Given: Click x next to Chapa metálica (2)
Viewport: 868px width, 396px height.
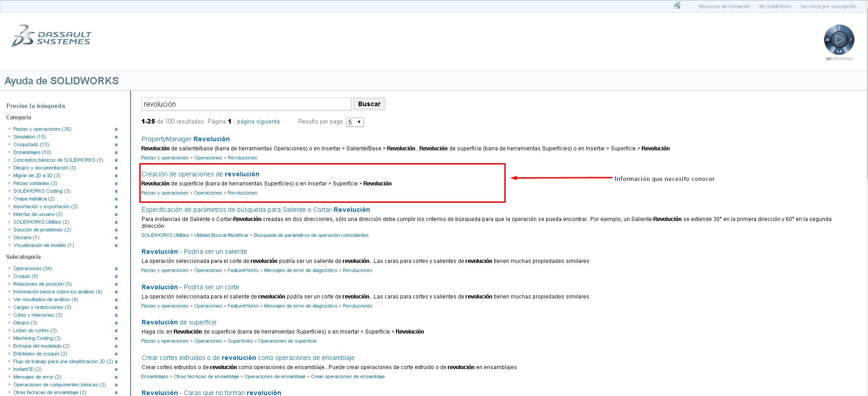Looking at the screenshot, I should (116, 199).
